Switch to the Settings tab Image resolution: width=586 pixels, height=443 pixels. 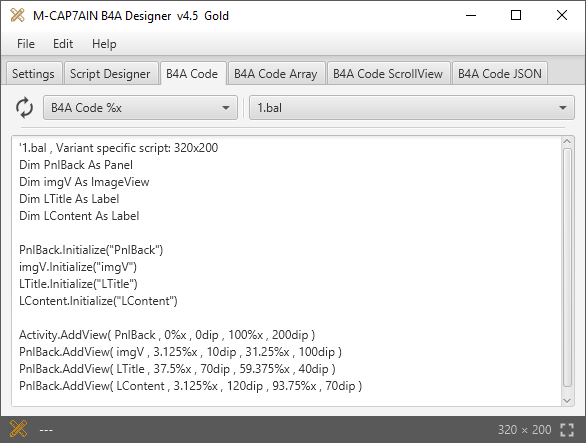point(33,74)
